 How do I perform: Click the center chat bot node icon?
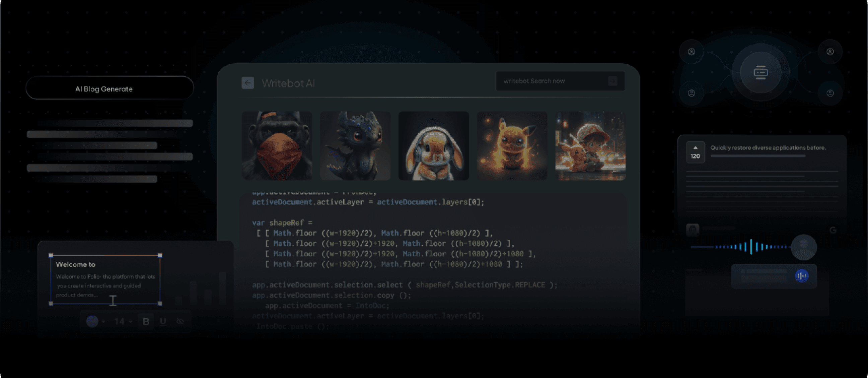[761, 72]
